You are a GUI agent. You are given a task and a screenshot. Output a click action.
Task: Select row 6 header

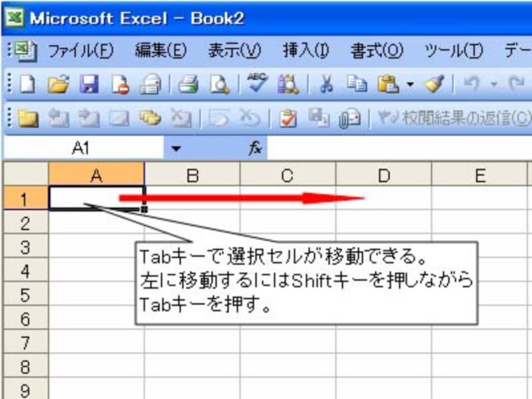pyautogui.click(x=26, y=318)
